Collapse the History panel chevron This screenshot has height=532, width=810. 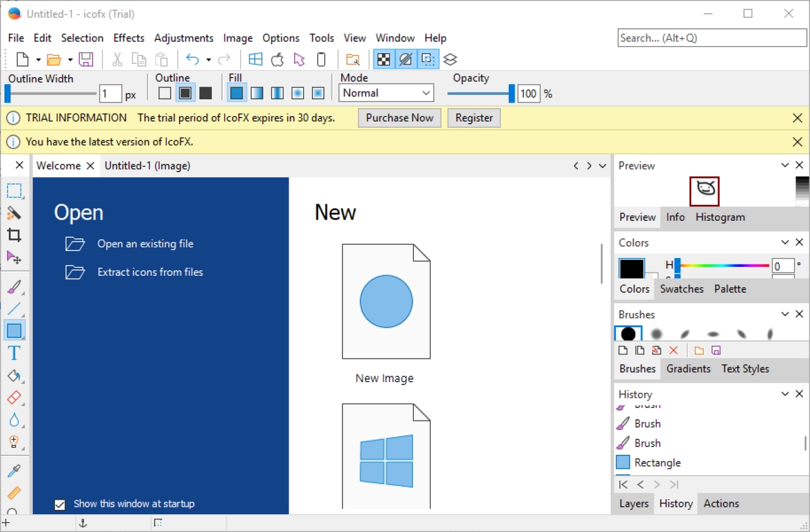pos(785,393)
